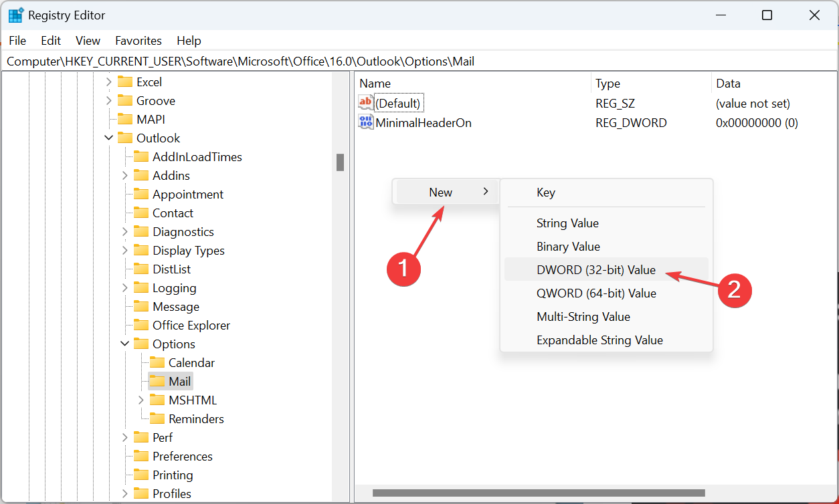Open the Edit menu

point(51,41)
